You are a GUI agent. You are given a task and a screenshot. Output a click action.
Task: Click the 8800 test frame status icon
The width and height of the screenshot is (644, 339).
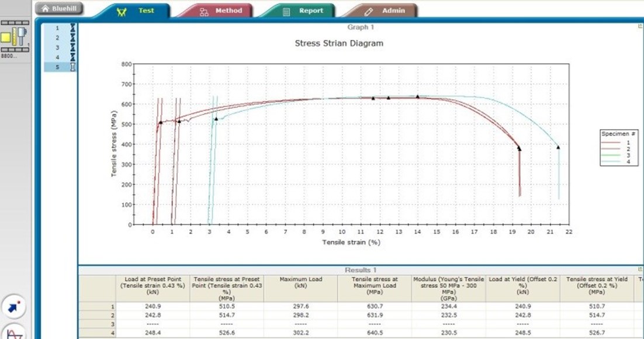point(15,37)
